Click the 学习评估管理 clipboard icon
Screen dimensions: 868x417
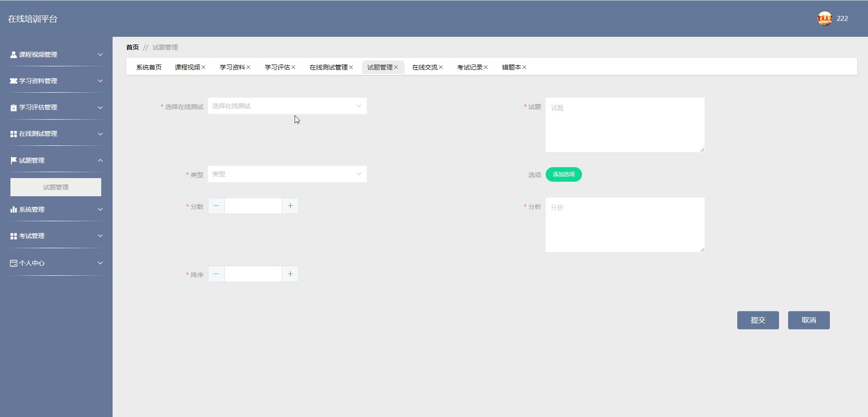[14, 108]
